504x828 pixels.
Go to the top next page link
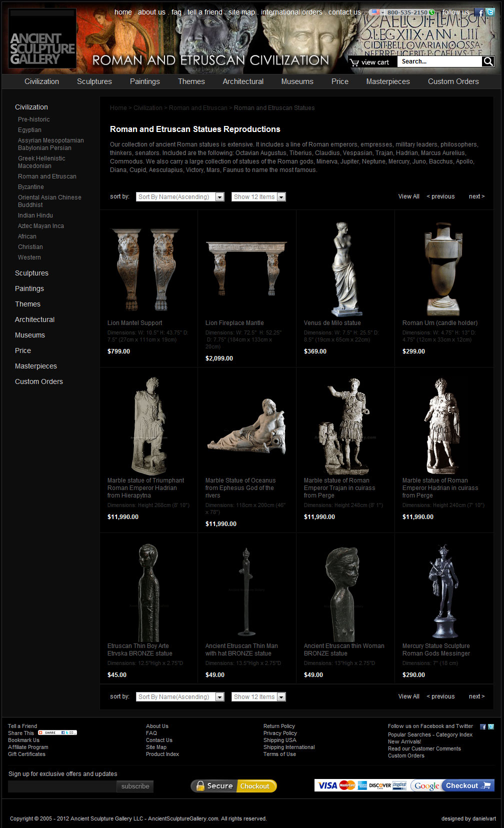tap(476, 196)
